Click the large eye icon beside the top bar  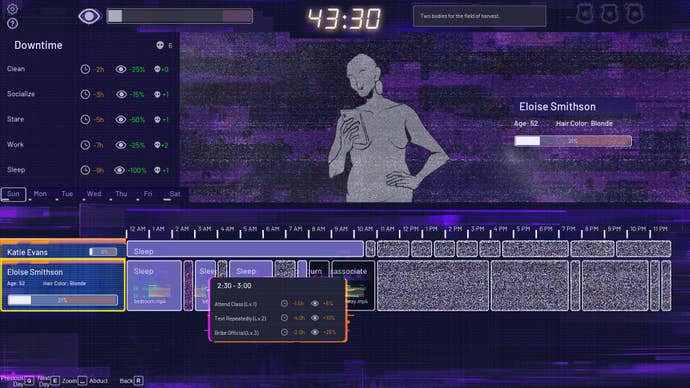point(89,16)
